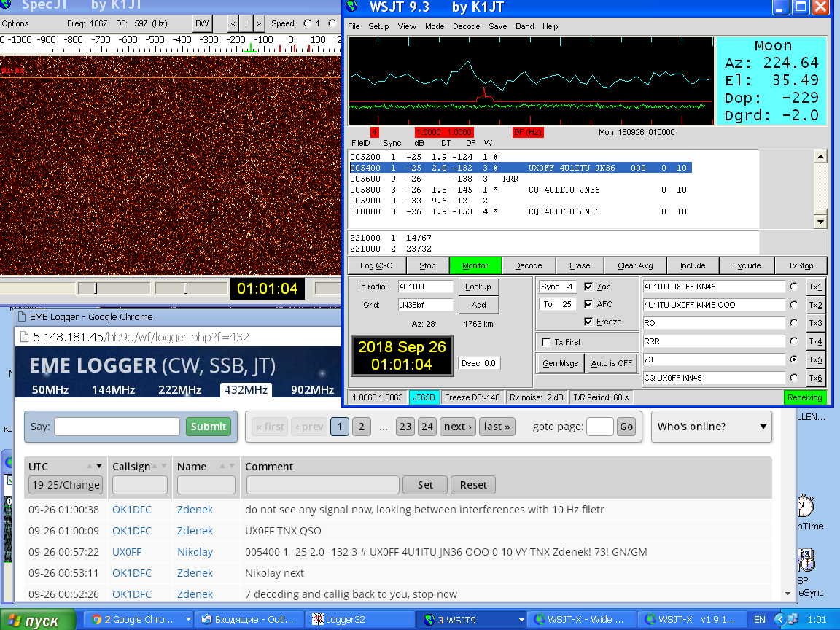Select the Tx1 message radio button
This screenshot has height=630, width=840.
(793, 287)
